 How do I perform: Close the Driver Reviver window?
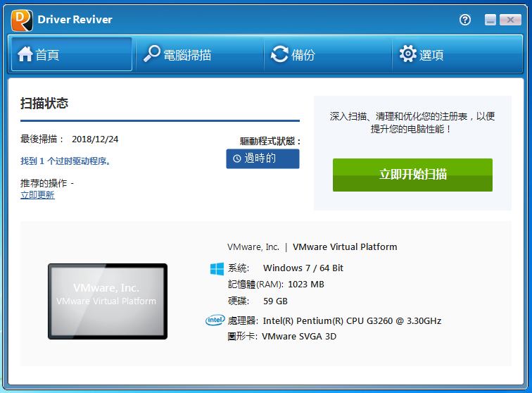point(510,20)
